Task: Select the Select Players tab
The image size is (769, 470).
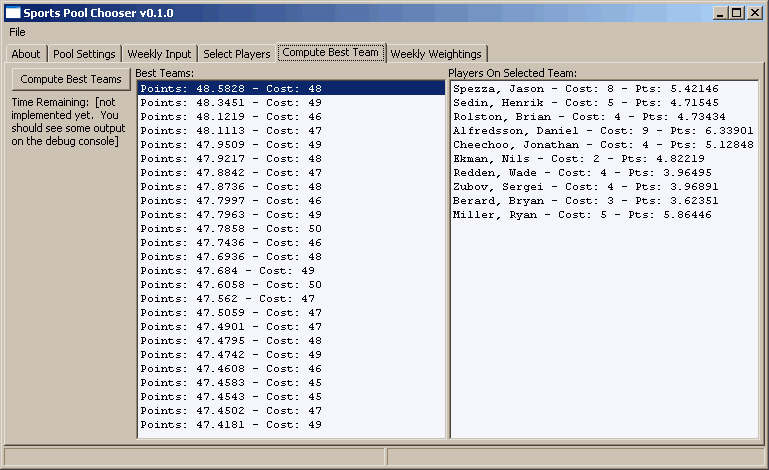Action: click(236, 54)
